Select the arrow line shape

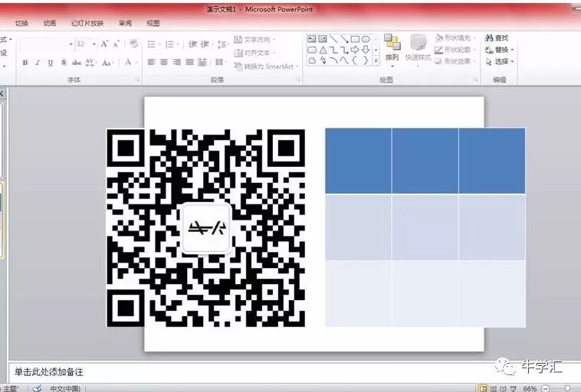click(x=344, y=39)
